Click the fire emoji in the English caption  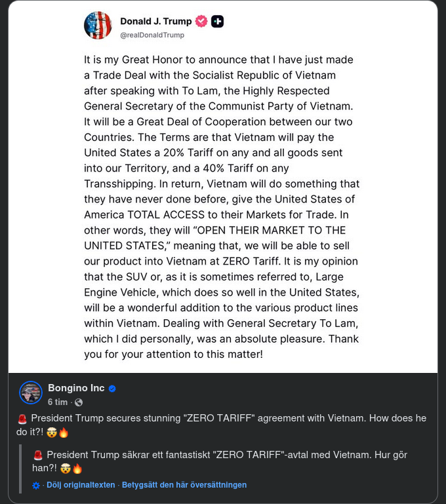[64, 433]
